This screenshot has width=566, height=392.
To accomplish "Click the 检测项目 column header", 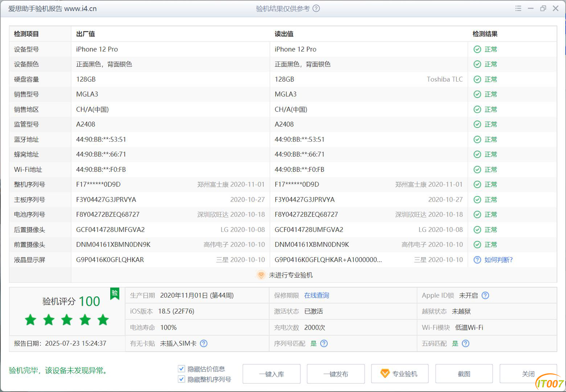I will tap(26, 34).
